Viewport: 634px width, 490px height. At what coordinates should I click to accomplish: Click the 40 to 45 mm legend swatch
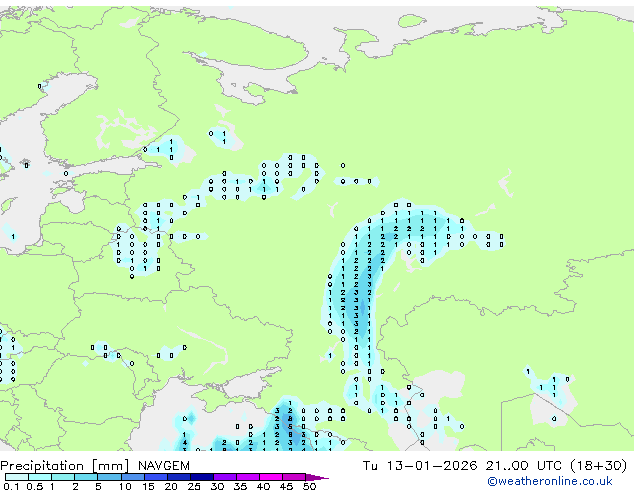(x=271, y=477)
